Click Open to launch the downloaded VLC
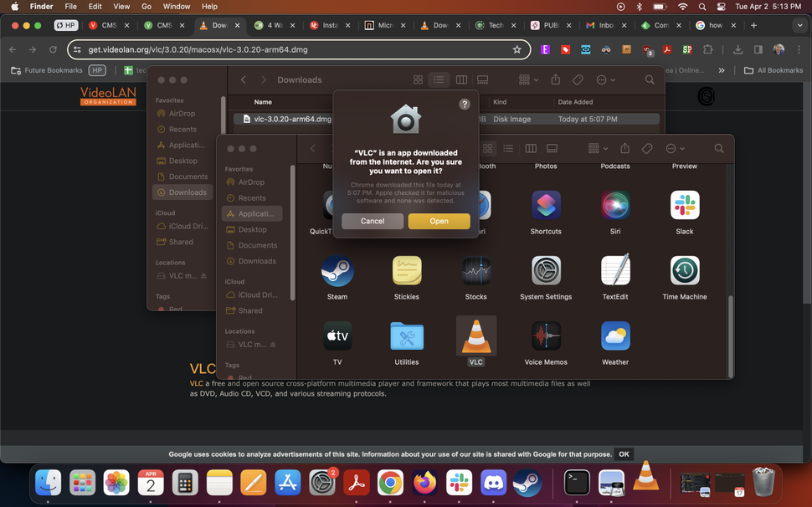Screen dimensions: 812x507 [x=439, y=221]
